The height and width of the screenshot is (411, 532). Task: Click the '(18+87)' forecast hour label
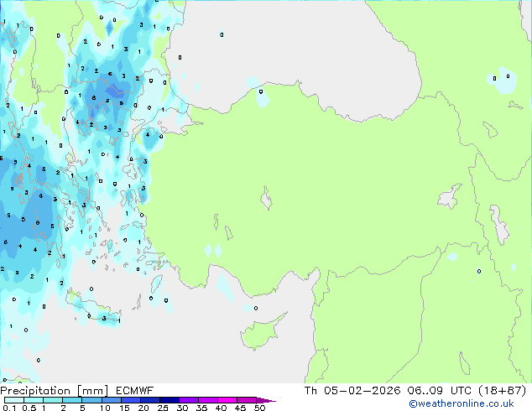pos(502,391)
